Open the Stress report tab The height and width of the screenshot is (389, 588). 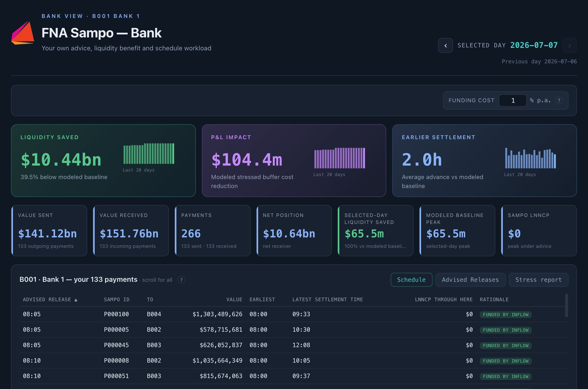538,280
